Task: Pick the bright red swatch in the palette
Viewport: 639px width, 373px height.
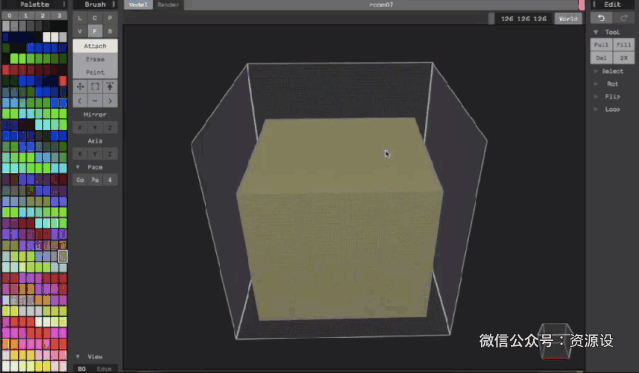Action: coord(63,81)
